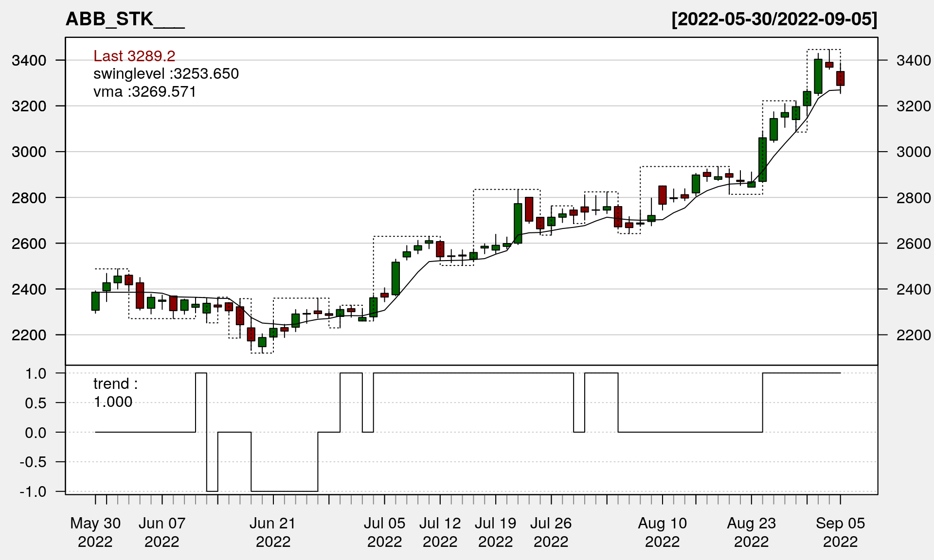The width and height of the screenshot is (934, 560).
Task: Click the Aug 23 2022 axis label
Action: tap(751, 532)
